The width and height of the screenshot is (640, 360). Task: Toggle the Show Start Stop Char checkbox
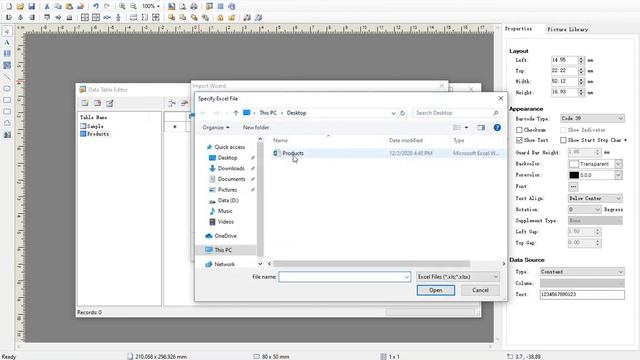[x=563, y=140]
